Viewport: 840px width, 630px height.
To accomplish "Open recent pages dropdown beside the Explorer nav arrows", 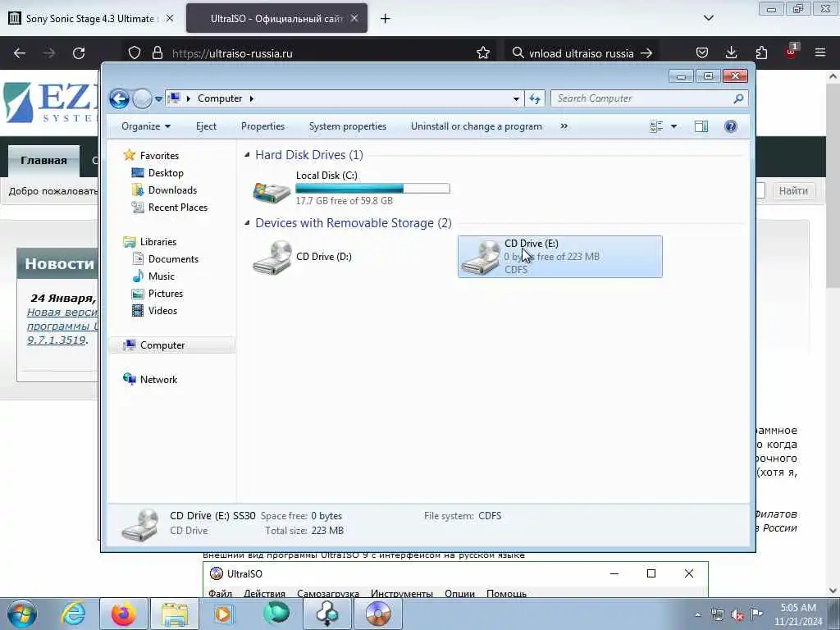I will click(158, 99).
